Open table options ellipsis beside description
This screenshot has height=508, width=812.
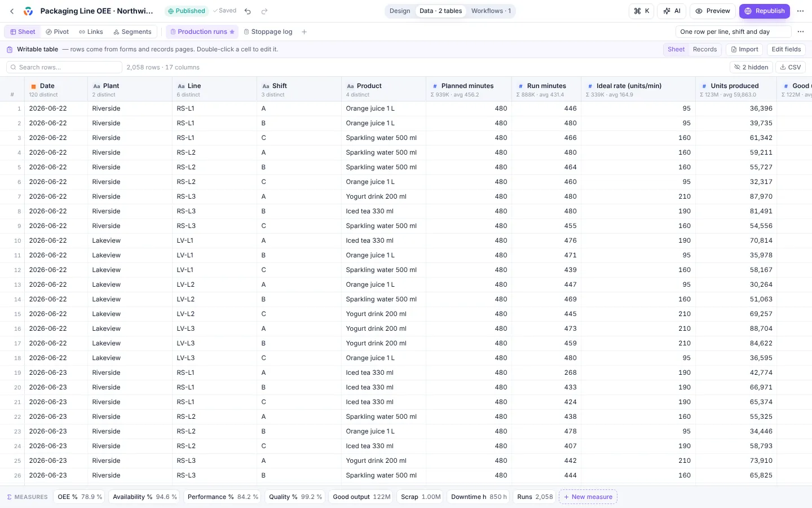(801, 32)
